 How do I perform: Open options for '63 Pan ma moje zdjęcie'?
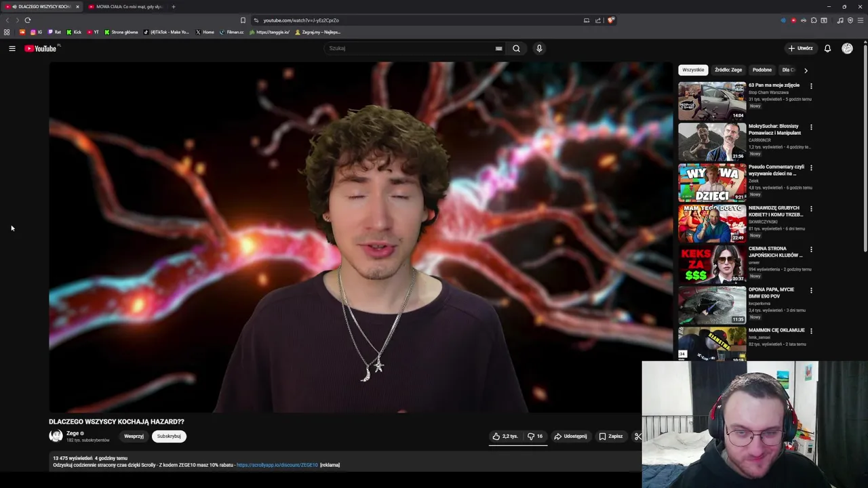811,86
